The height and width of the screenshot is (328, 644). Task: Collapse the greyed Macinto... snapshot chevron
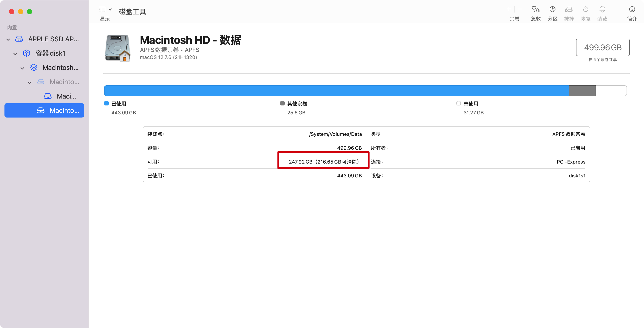pos(30,82)
